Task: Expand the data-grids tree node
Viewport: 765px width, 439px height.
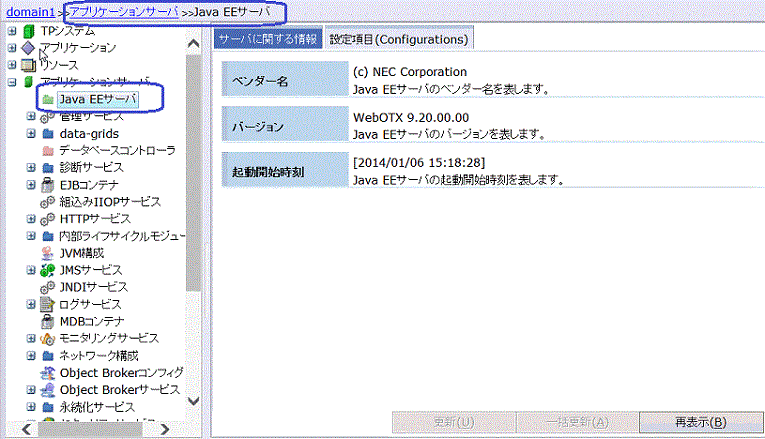Action: pyautogui.click(x=32, y=134)
